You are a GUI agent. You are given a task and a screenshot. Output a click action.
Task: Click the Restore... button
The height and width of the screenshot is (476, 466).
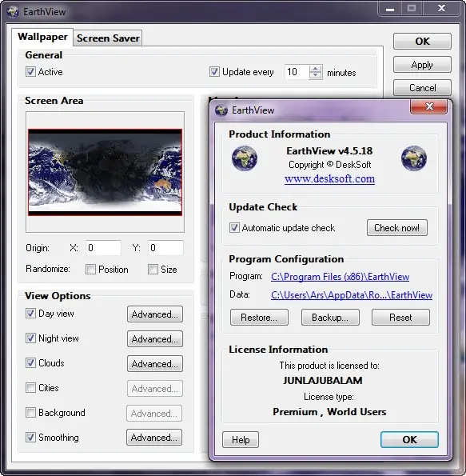tap(259, 318)
